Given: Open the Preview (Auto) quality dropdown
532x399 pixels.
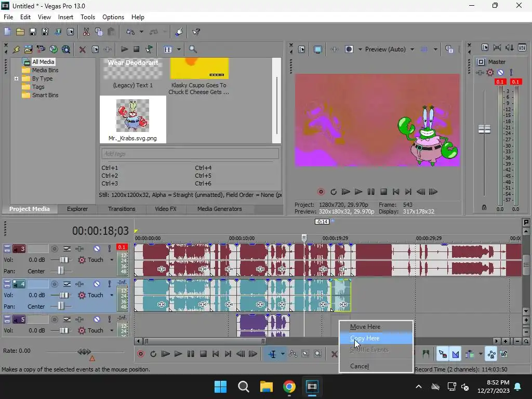Looking at the screenshot, I should coord(412,49).
